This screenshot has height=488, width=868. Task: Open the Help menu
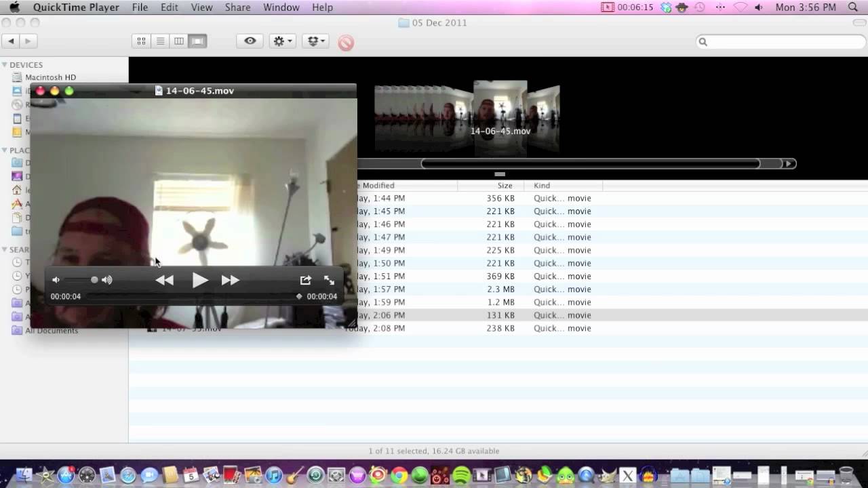pos(323,7)
